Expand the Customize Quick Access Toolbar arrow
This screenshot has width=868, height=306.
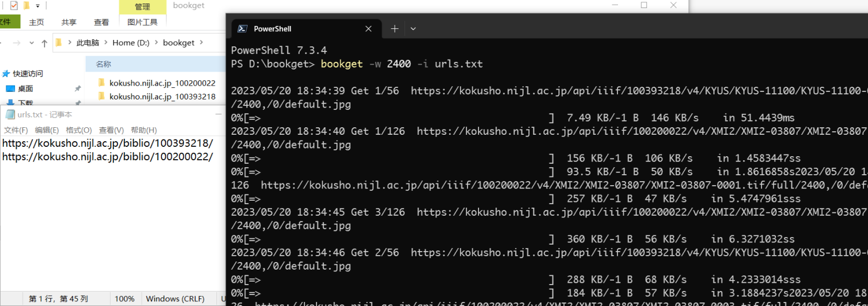[x=38, y=6]
